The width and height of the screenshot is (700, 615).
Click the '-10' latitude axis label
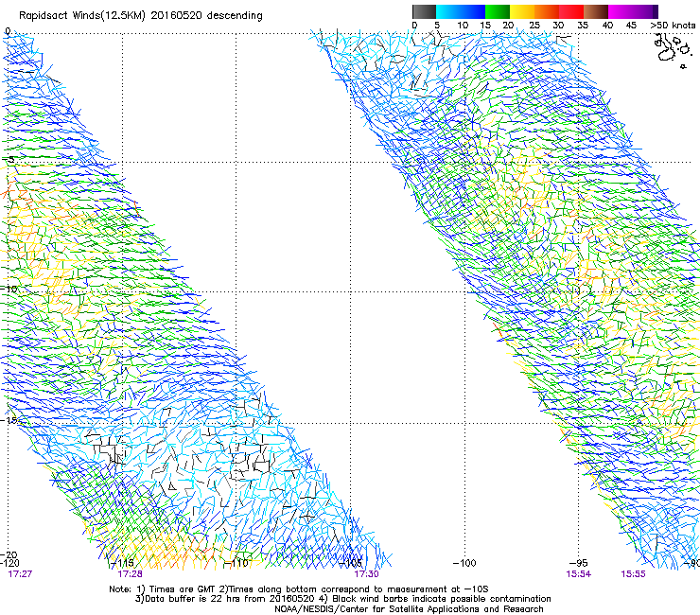point(9,289)
